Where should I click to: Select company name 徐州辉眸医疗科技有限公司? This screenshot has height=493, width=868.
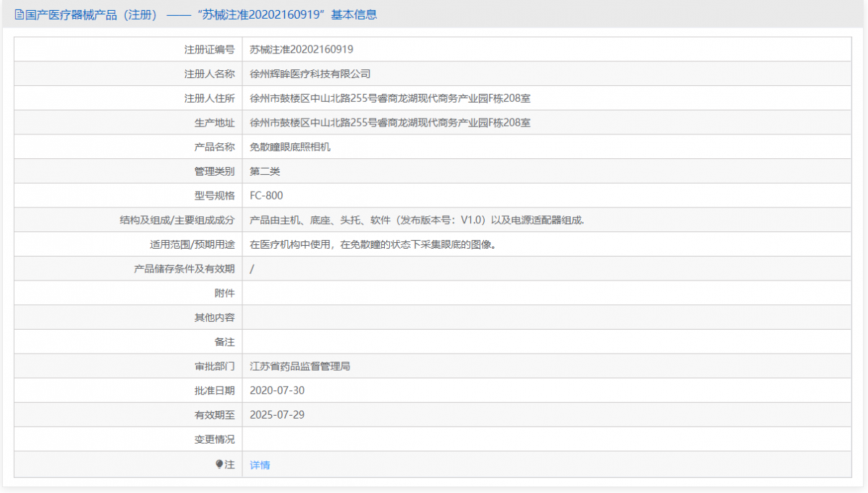[310, 74]
